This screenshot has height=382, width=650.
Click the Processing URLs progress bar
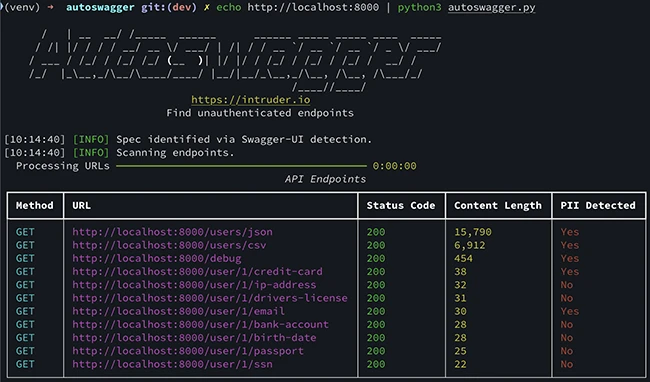pos(241,166)
